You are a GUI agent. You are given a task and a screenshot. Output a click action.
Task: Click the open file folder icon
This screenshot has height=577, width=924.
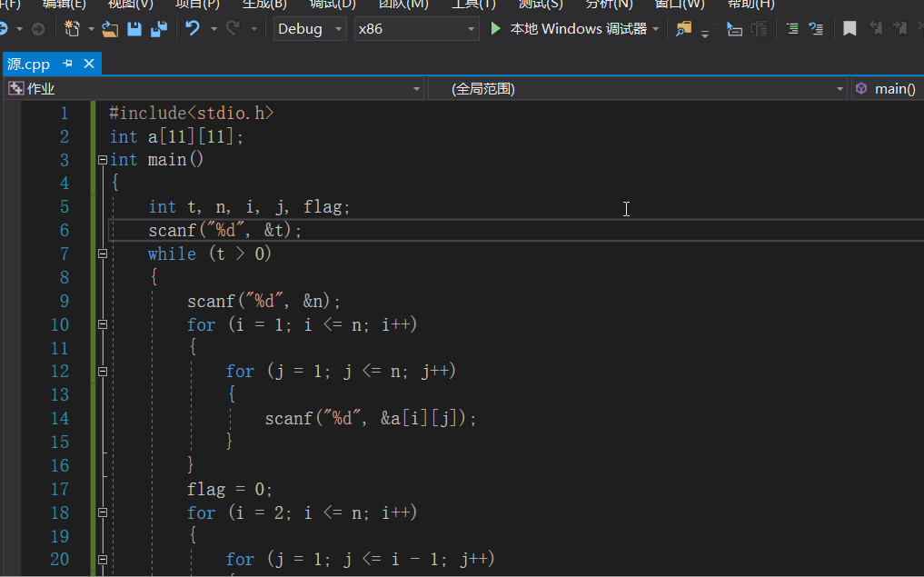(x=110, y=29)
